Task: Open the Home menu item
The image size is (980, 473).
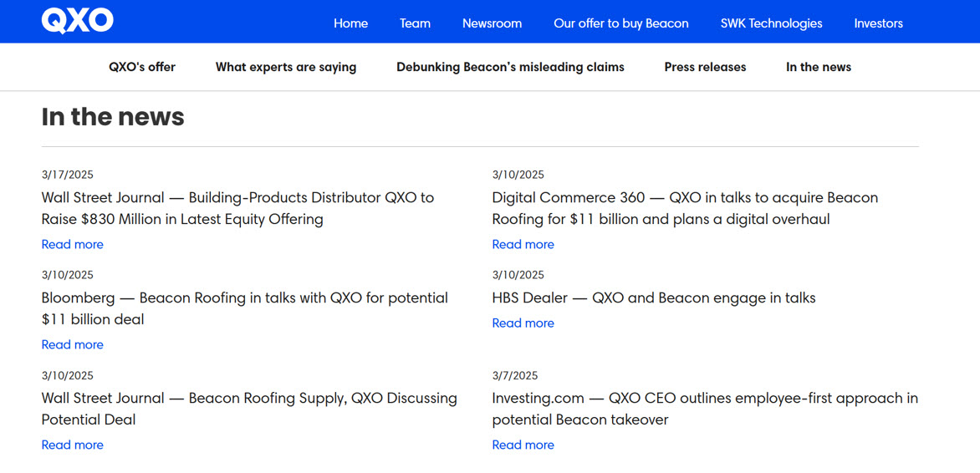Action: [x=350, y=23]
